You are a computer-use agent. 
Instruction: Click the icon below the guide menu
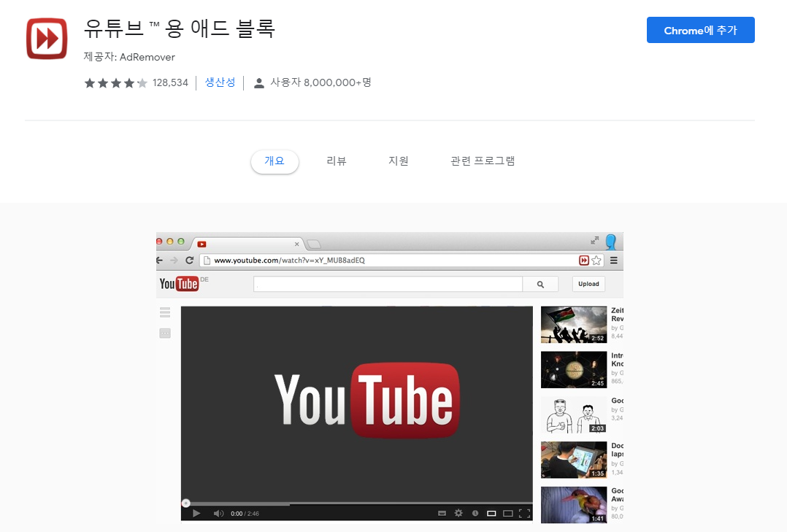click(165, 334)
